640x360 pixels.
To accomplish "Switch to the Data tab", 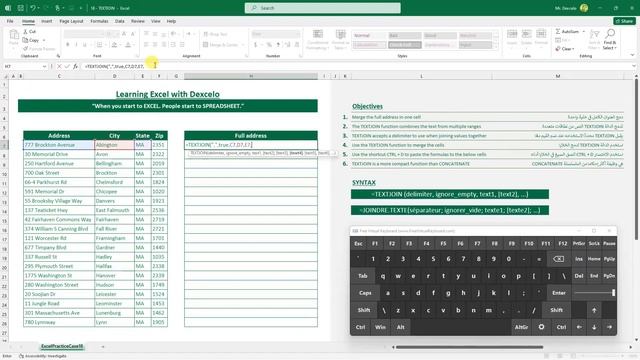I will point(120,21).
